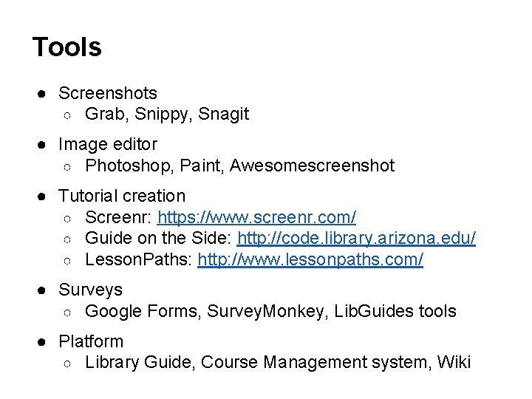Click the 'Guide on the Side:' label
This screenshot has height=399, width=532.
158,238
